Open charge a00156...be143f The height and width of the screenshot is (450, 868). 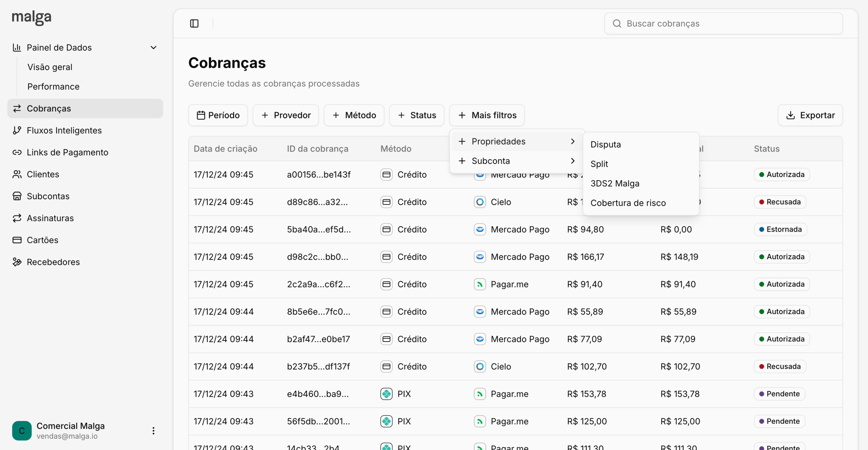click(319, 175)
